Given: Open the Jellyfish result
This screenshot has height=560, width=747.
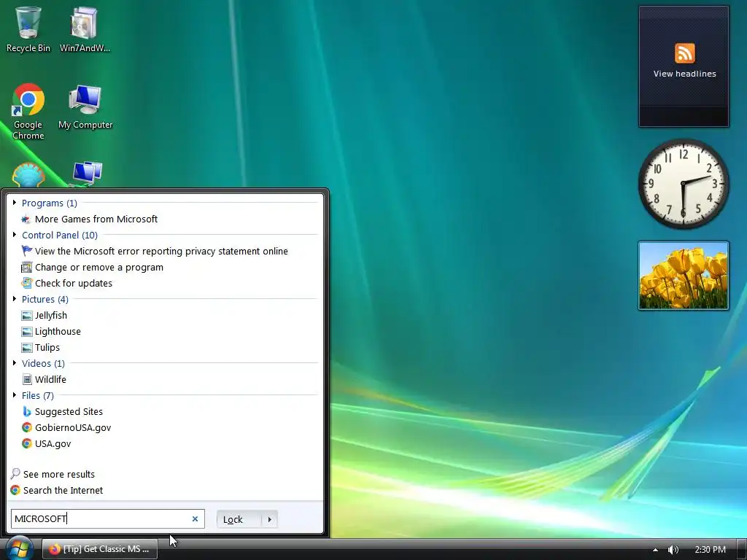Looking at the screenshot, I should (51, 315).
